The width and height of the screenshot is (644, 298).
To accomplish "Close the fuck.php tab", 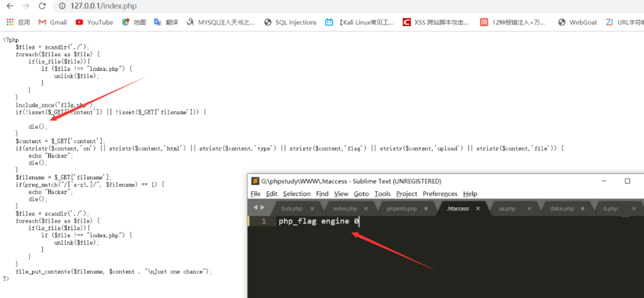I will pos(313,209).
